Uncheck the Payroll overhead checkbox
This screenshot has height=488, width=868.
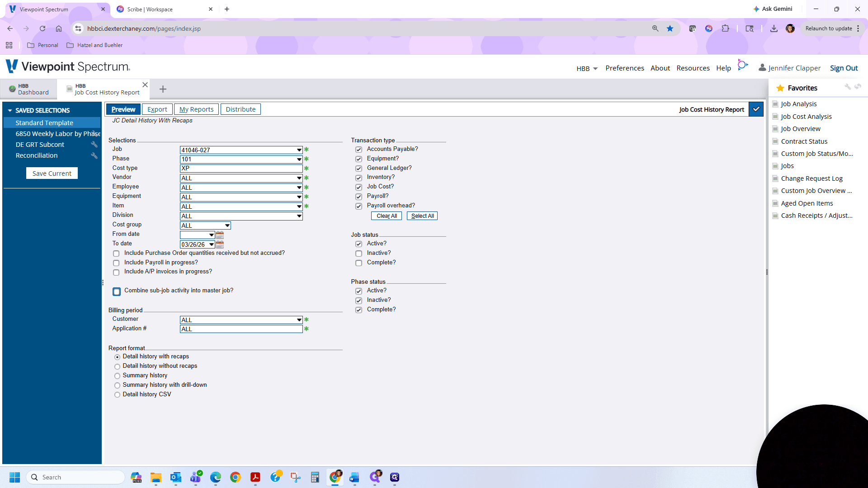(x=359, y=206)
